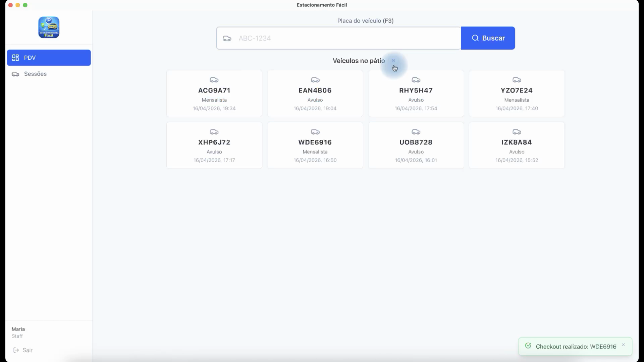Click the Buscar button
The height and width of the screenshot is (362, 644).
point(488,38)
